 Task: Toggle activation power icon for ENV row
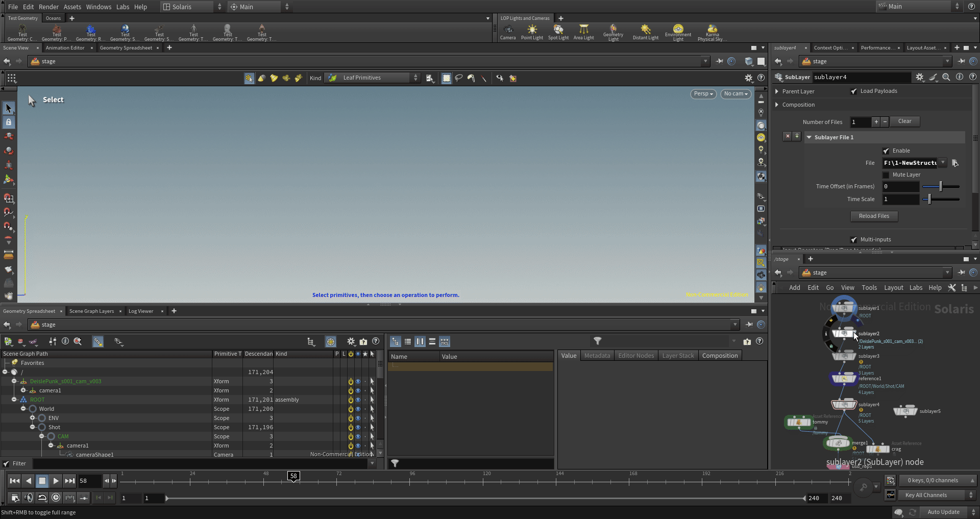point(351,418)
